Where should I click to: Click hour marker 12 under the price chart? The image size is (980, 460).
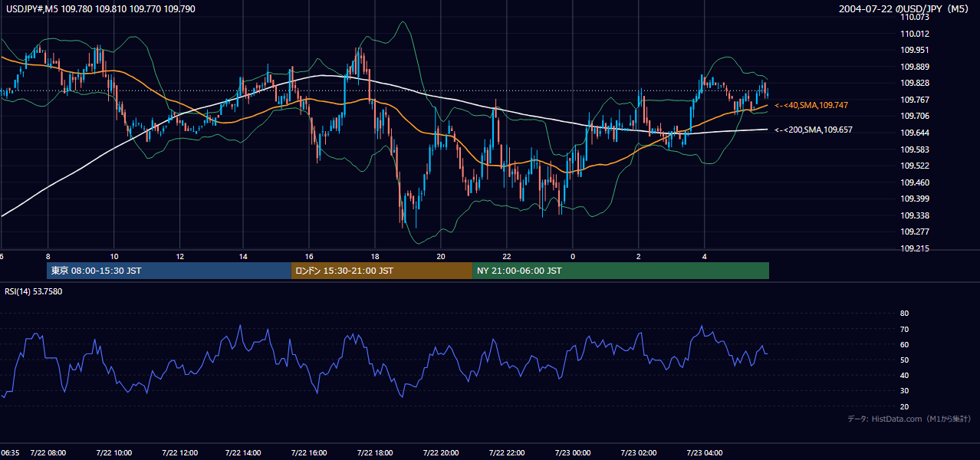click(x=179, y=256)
